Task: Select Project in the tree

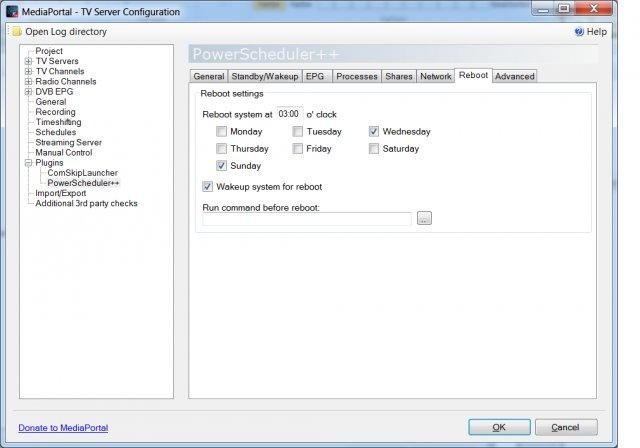Action: (x=49, y=51)
